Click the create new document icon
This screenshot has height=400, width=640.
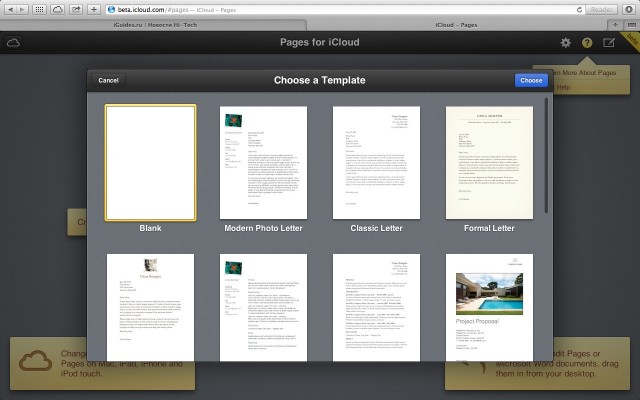[609, 42]
